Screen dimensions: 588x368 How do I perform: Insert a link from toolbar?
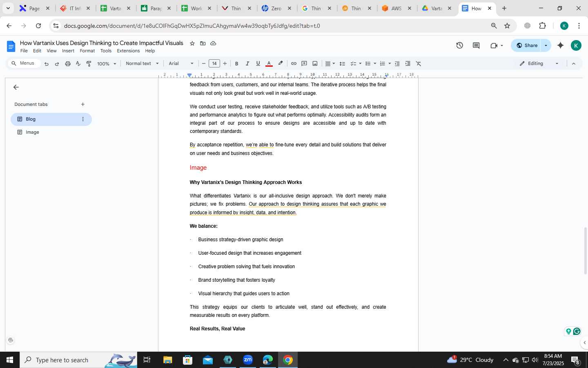(294, 64)
